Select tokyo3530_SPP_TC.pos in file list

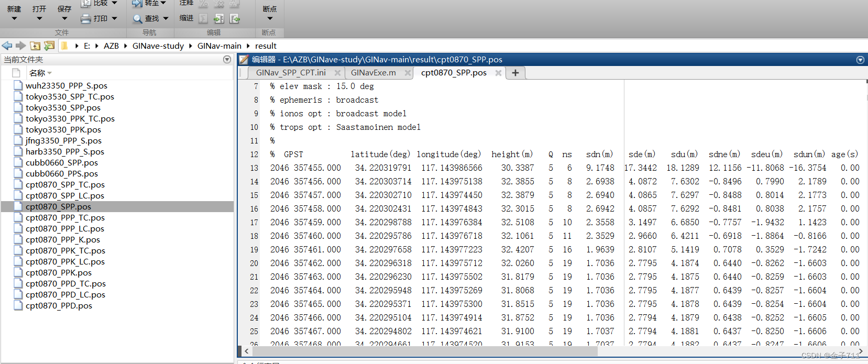(70, 96)
